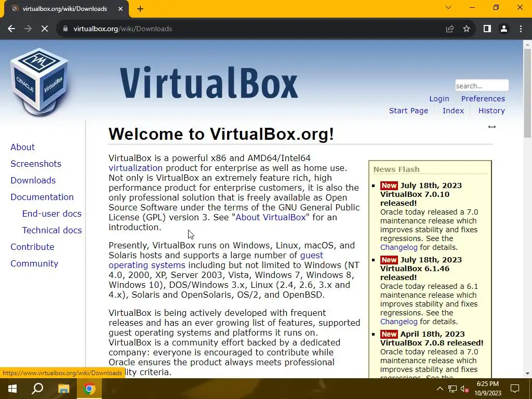Screen dimensions: 532x399
Task: Open the Index link
Action: click(x=453, y=111)
